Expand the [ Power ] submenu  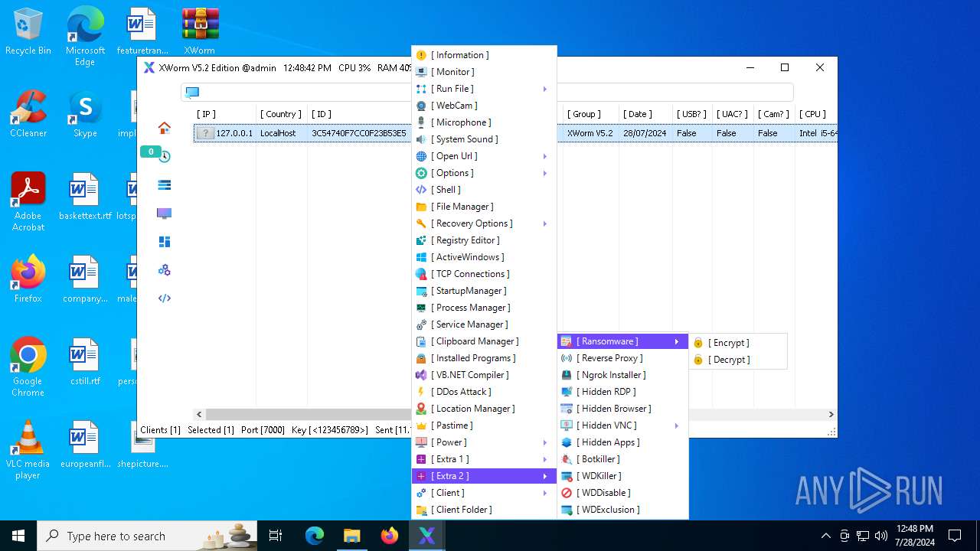click(484, 442)
